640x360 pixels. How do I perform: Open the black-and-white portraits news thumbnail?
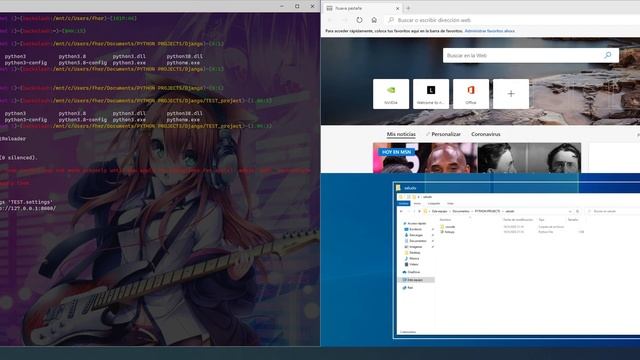tap(529, 158)
